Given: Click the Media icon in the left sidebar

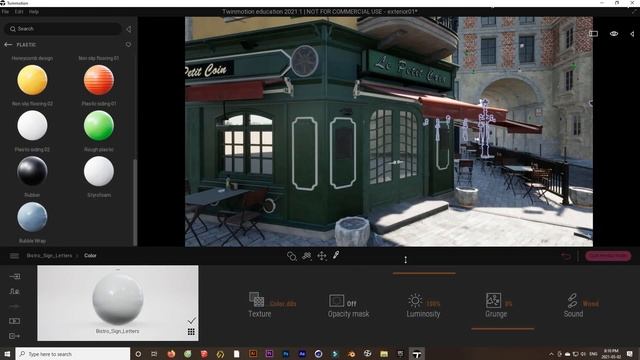Looking at the screenshot, I should (15, 321).
